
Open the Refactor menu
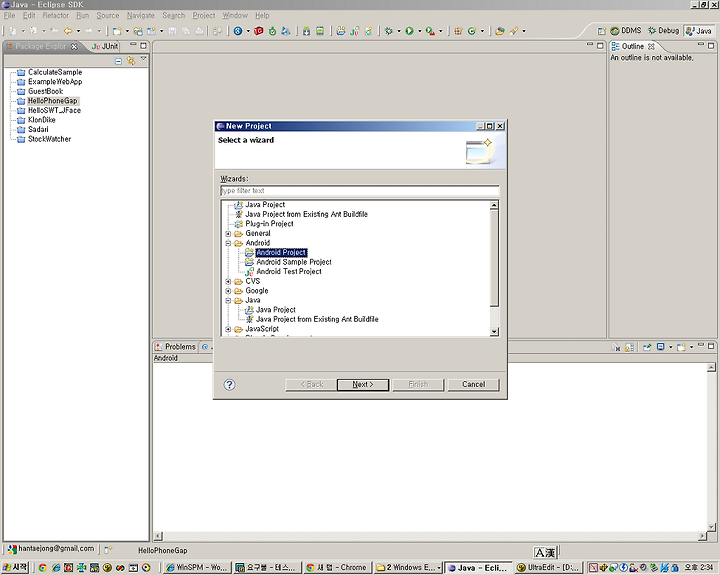point(56,15)
